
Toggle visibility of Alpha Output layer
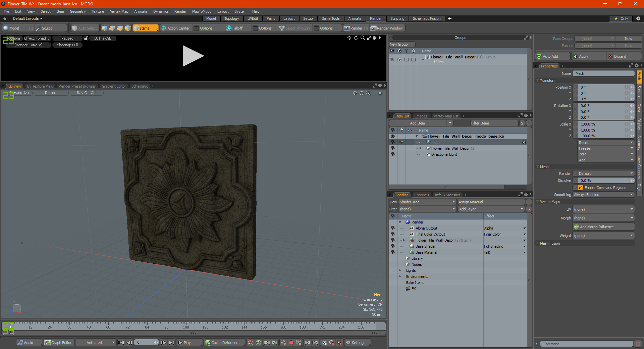point(392,228)
